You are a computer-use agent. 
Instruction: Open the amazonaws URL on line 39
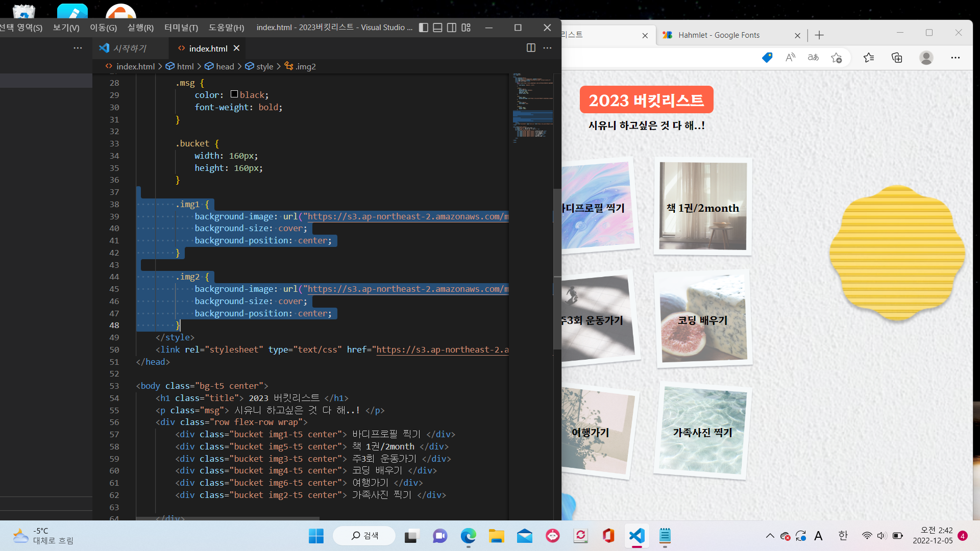[x=408, y=216]
